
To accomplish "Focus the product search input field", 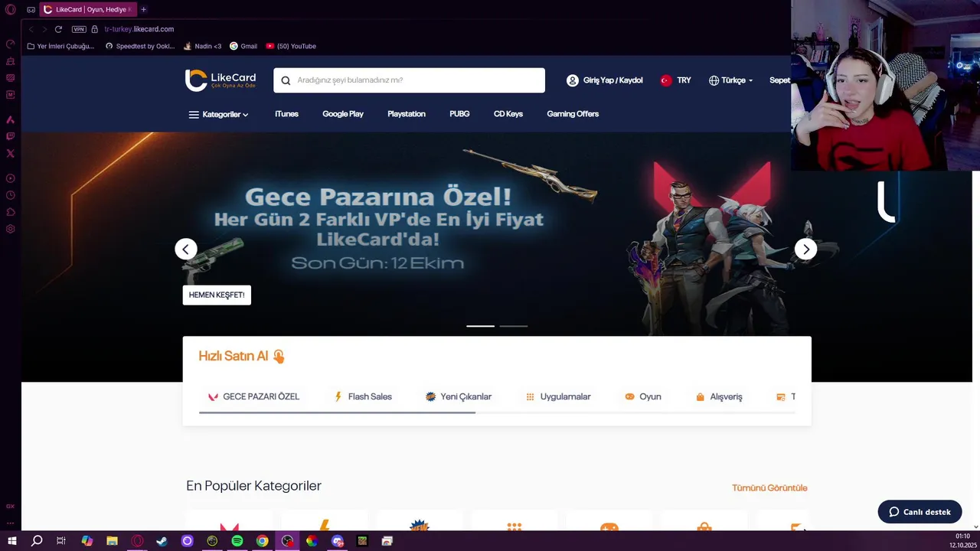I will point(409,80).
